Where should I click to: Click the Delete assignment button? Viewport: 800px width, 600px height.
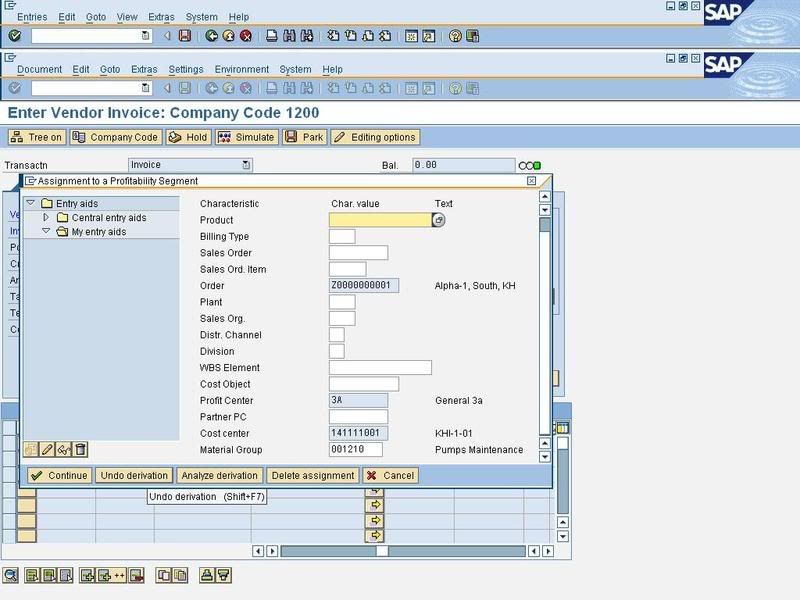(312, 476)
